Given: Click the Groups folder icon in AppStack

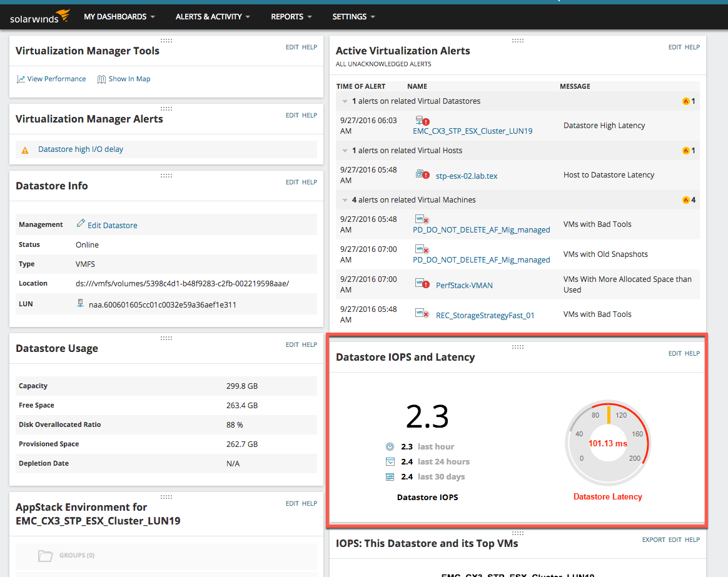Looking at the screenshot, I should pos(45,555).
